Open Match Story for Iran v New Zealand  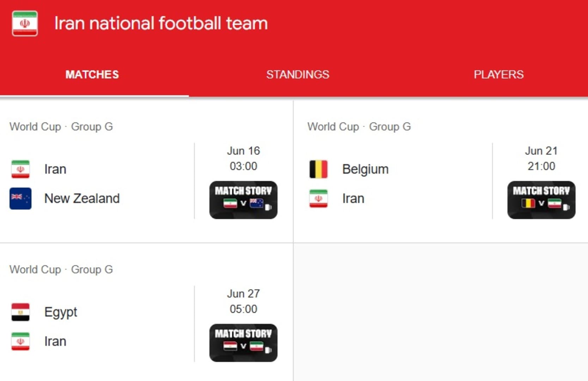(243, 200)
